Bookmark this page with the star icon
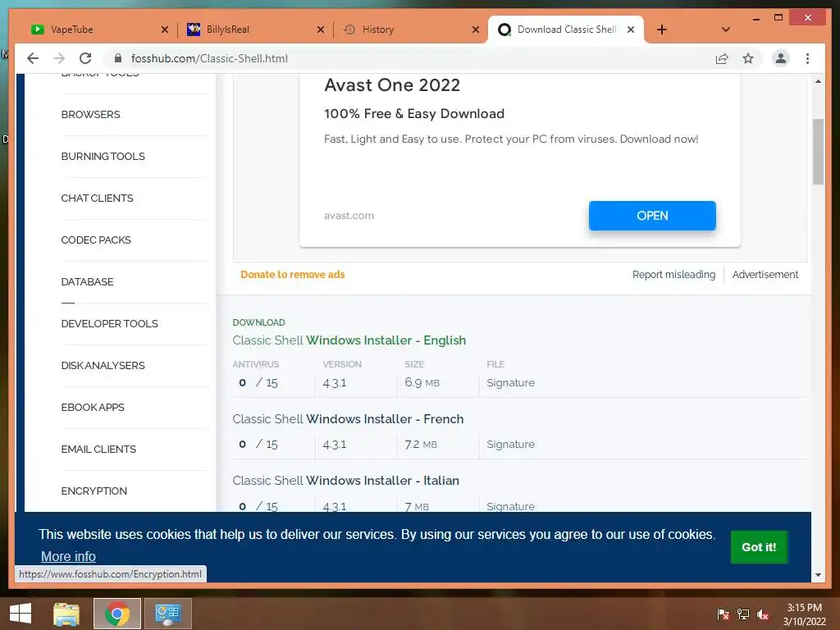This screenshot has width=840, height=630. 748,58
